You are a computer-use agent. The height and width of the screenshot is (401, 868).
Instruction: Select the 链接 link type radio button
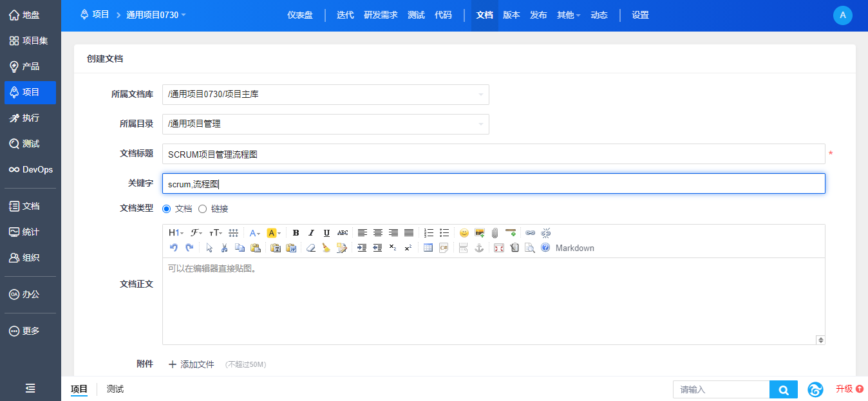[x=202, y=209]
